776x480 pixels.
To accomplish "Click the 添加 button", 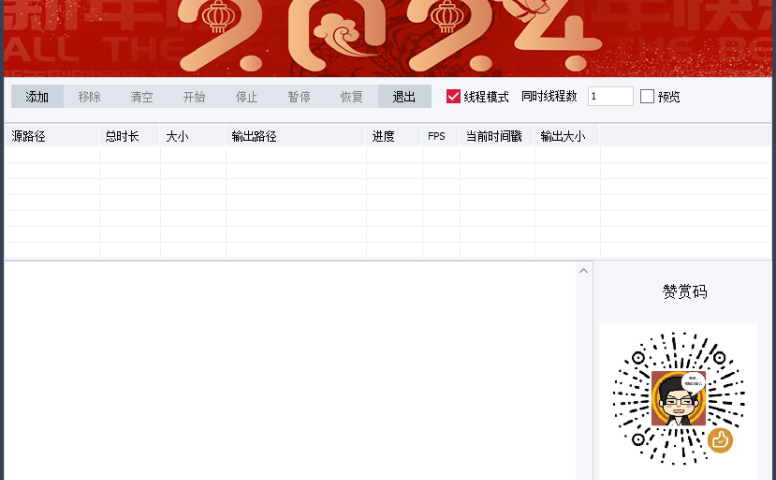I will (x=37, y=96).
